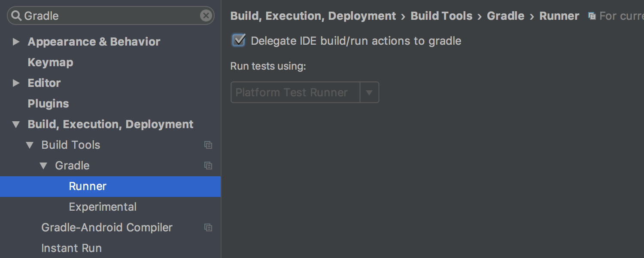Collapse Build, Execution, Deployment section

tap(16, 125)
